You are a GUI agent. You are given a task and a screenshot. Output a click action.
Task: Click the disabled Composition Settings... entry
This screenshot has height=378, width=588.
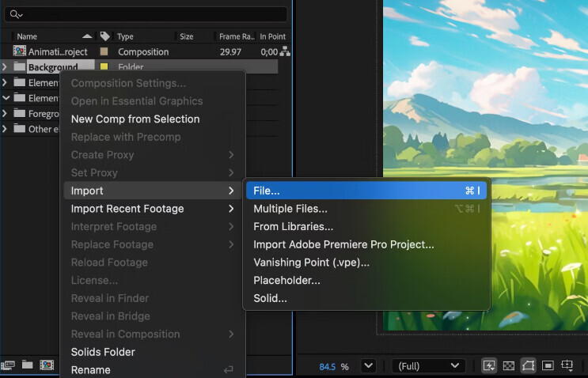coord(129,83)
